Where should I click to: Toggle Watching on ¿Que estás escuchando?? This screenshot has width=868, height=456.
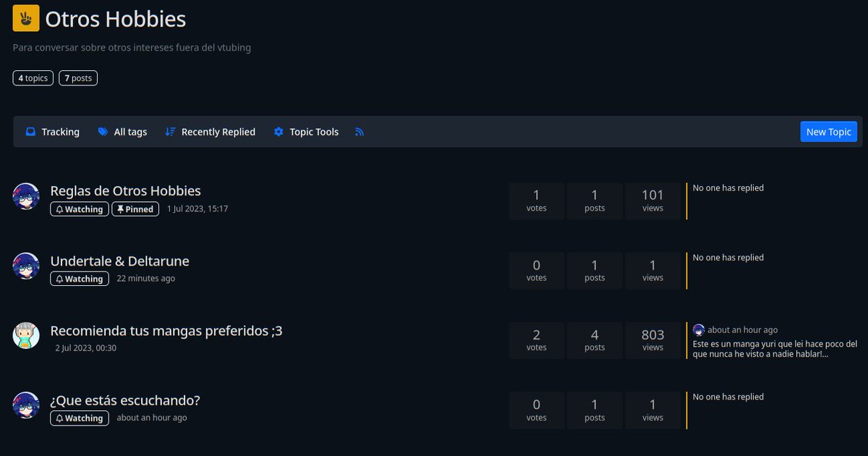[79, 418]
